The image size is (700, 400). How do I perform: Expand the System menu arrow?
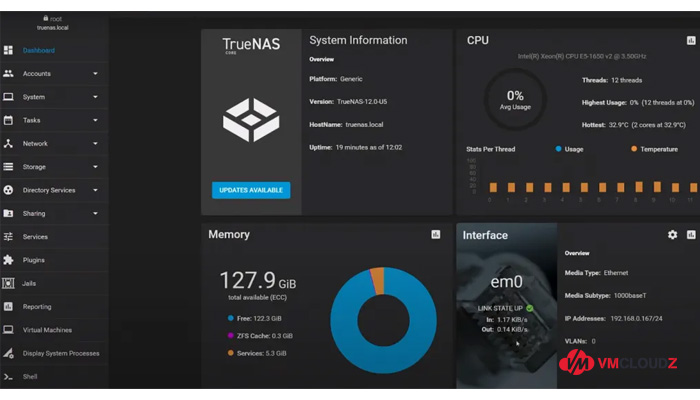(95, 97)
